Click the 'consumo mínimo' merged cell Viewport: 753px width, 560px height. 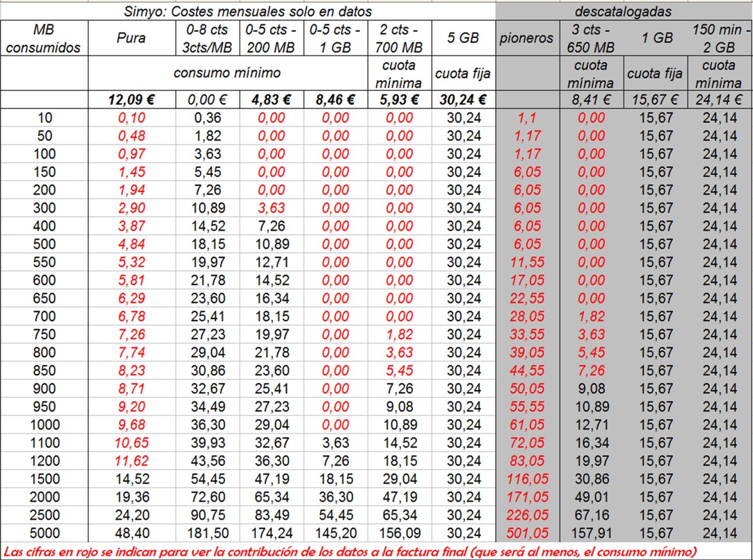227,73
